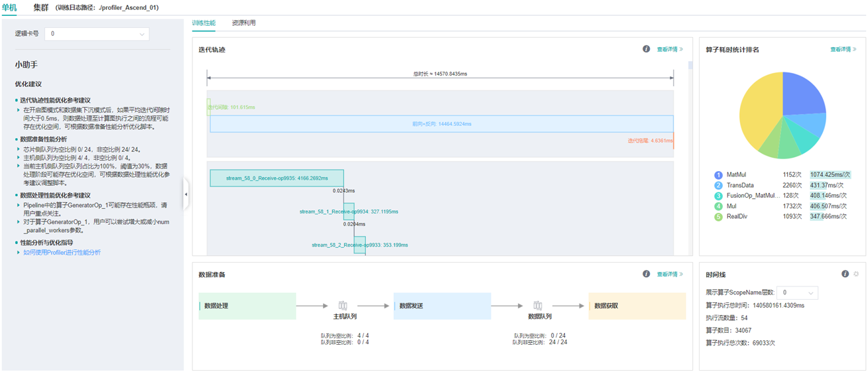
Task: Click the gear icon in 时间线 panel
Action: pos(856,274)
